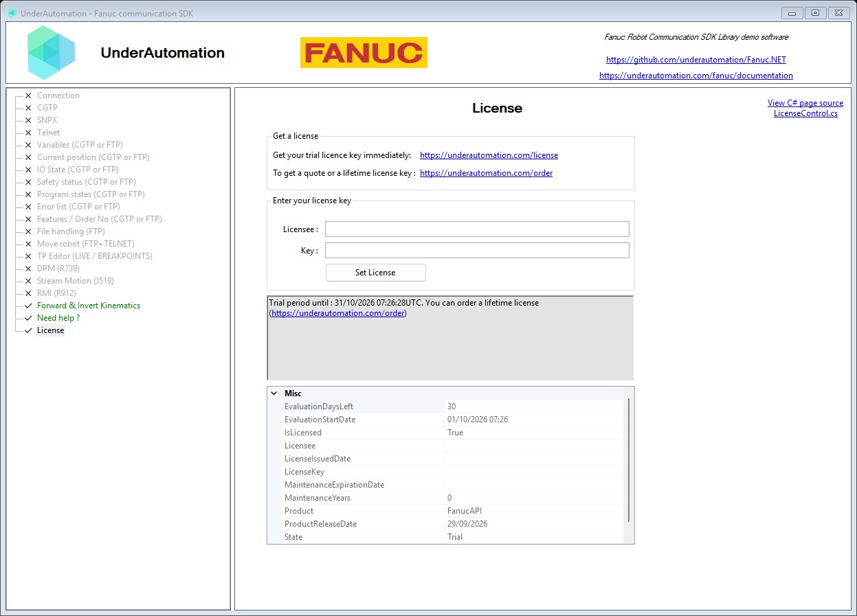Open Error list (CGTP or FTP)
The image size is (857, 616).
(x=78, y=207)
